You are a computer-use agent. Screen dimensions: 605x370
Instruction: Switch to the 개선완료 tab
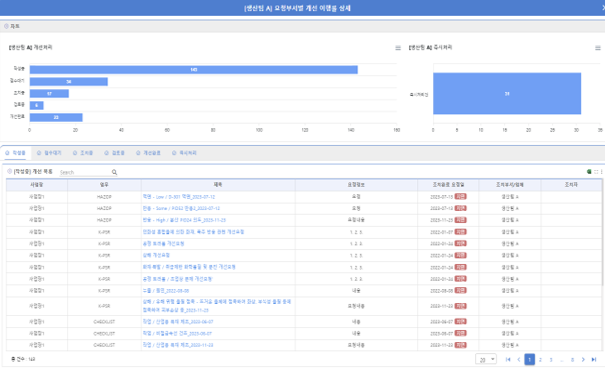[x=148, y=153]
